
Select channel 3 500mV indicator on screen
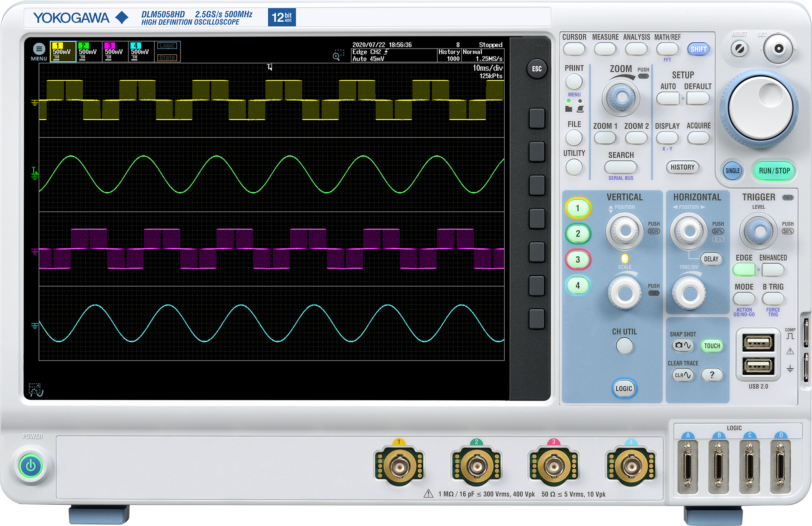click(115, 52)
